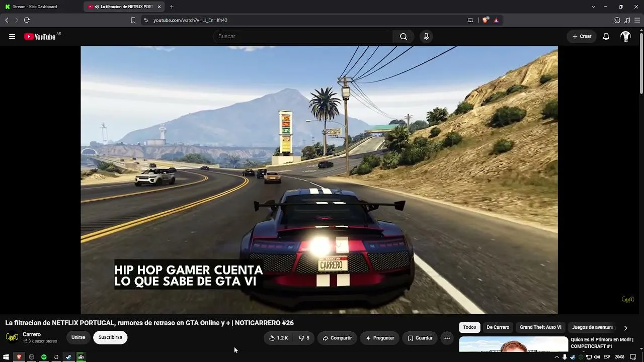Select the De Carrero filter chip
The height and width of the screenshot is (362, 644).
(498, 327)
